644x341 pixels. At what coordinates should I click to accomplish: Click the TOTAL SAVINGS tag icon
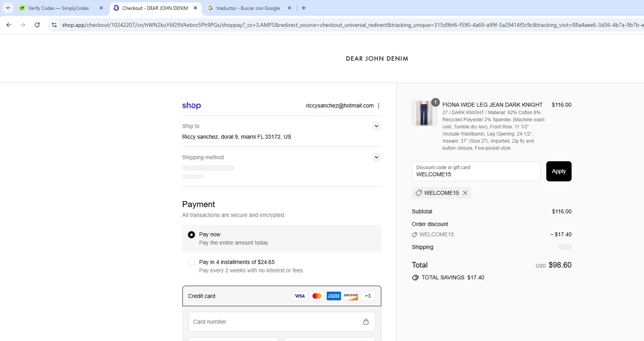click(x=415, y=278)
